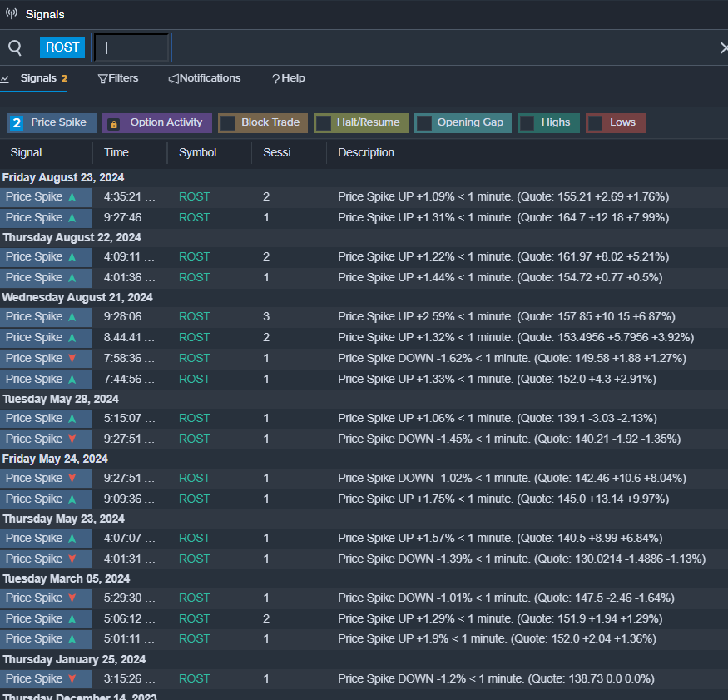
Task: Click the 'Price Spike DOWN -1.2%' description
Action: tap(497, 678)
